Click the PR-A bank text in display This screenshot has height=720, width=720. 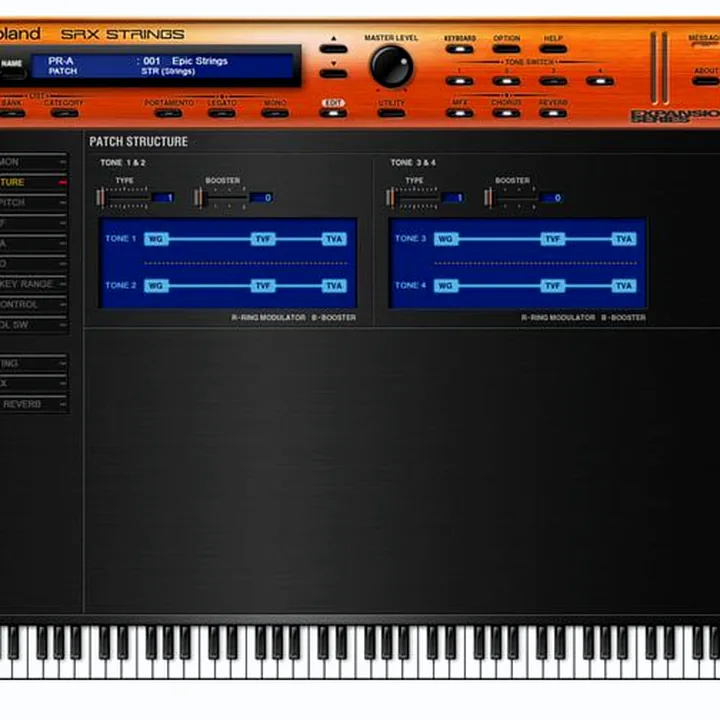61,61
